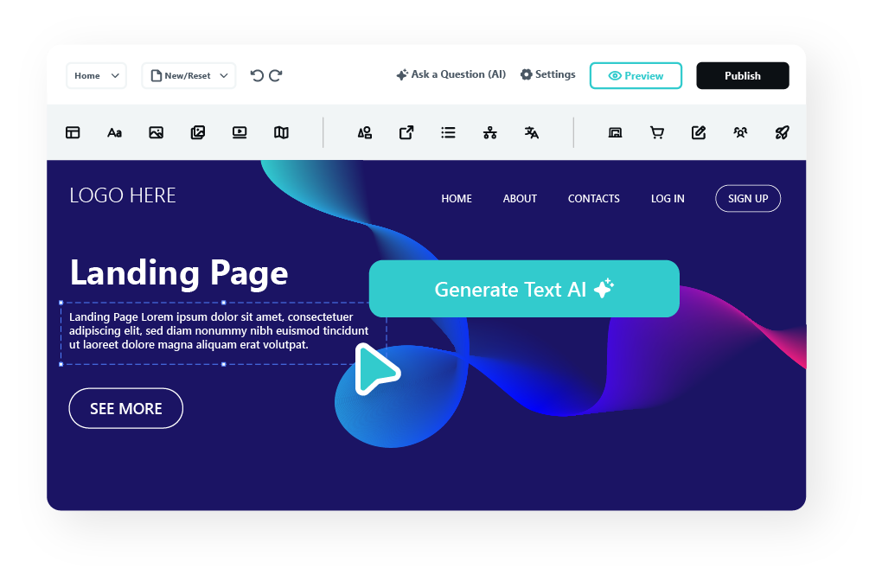Click the redo arrow

(275, 76)
